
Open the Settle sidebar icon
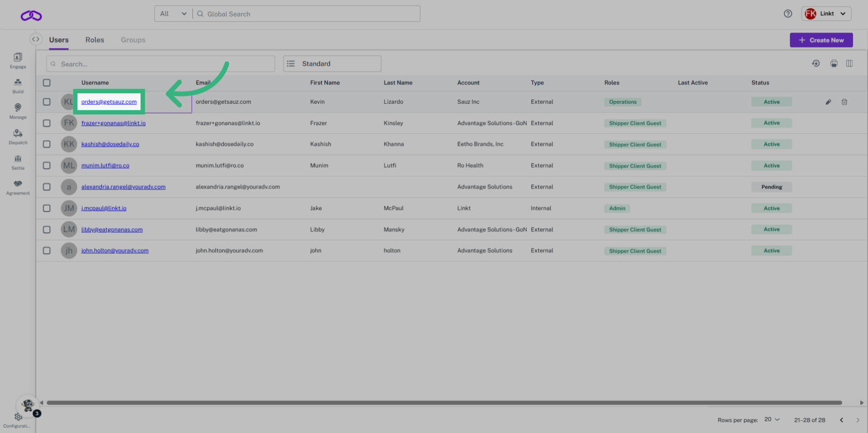point(18,162)
